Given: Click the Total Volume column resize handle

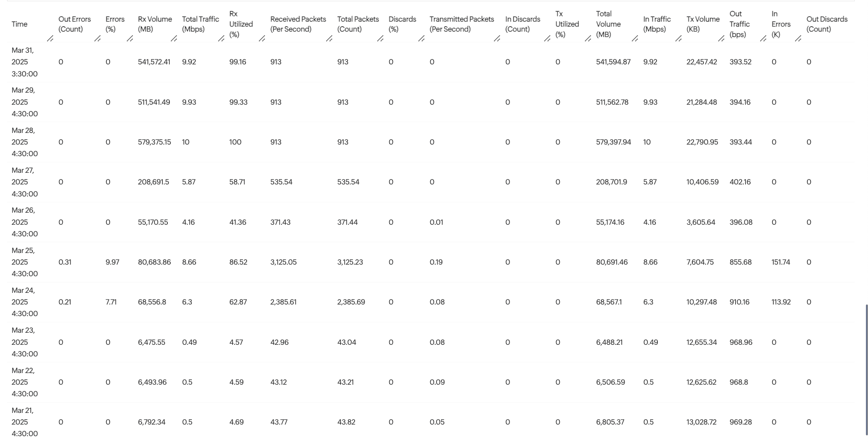Looking at the screenshot, I should [x=635, y=39].
